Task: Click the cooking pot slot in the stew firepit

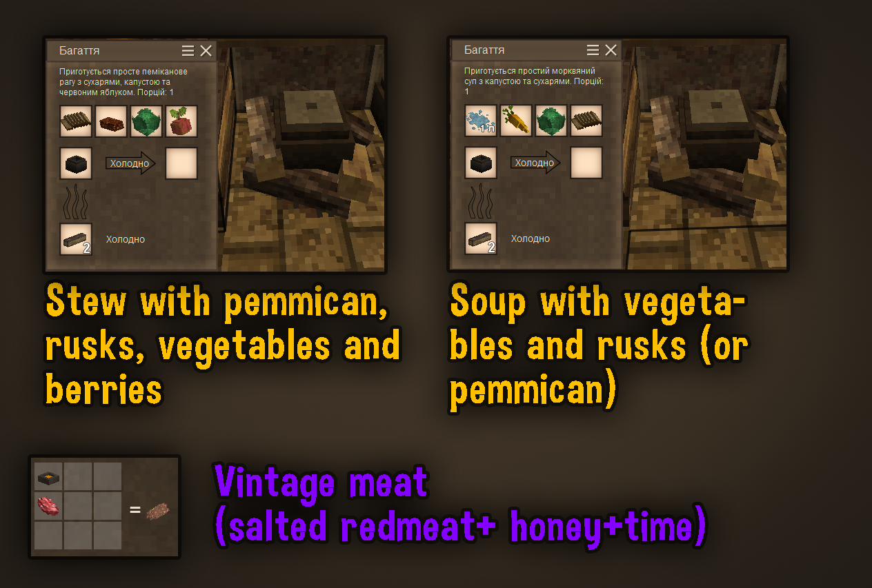Action: tap(76, 163)
